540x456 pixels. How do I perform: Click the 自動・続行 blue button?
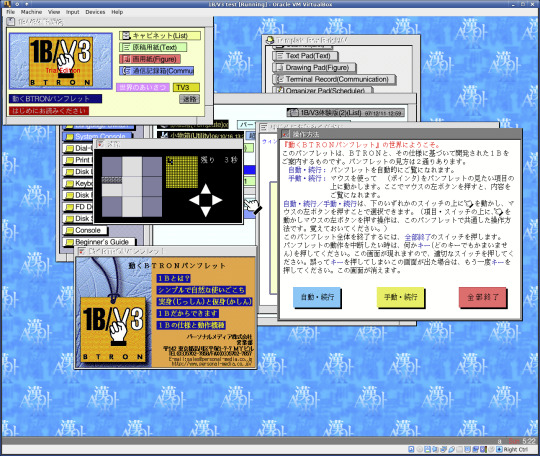pos(316,297)
